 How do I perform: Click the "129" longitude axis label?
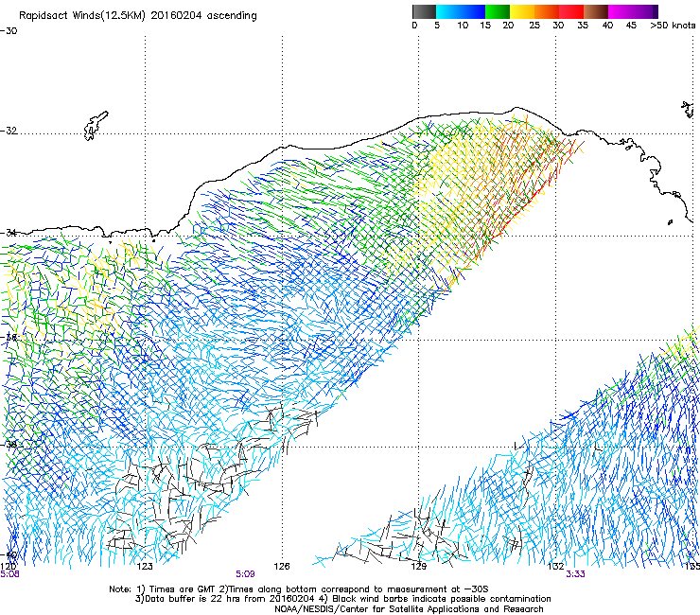point(418,567)
